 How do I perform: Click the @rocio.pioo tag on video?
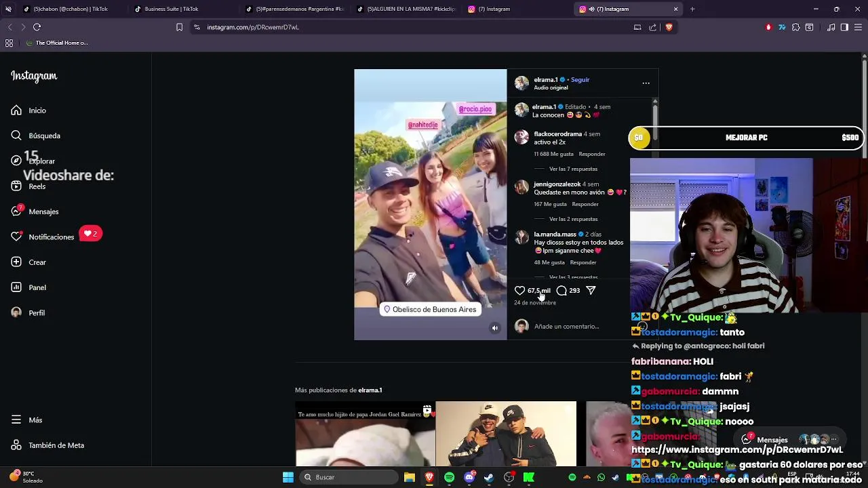[475, 109]
